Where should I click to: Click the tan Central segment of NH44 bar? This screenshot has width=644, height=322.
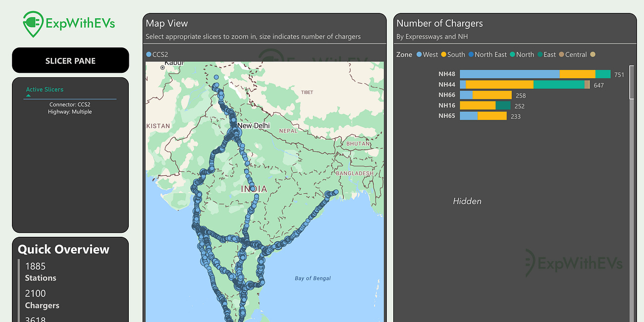pyautogui.click(x=587, y=85)
